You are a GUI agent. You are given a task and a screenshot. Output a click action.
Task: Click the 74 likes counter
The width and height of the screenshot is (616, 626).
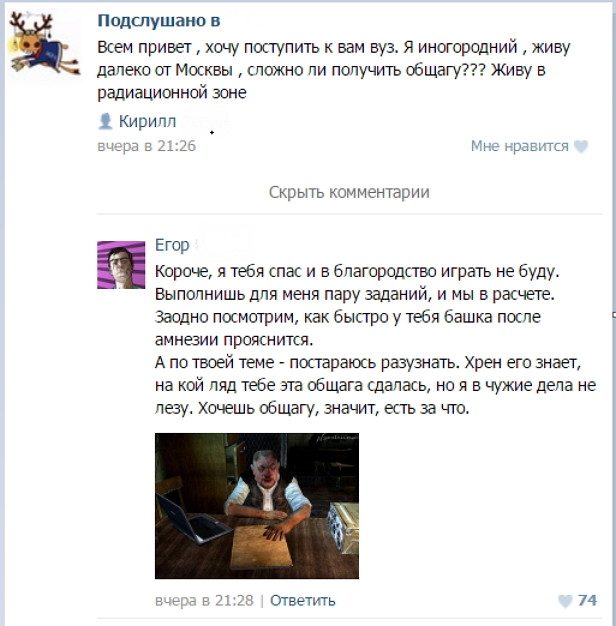click(x=587, y=600)
